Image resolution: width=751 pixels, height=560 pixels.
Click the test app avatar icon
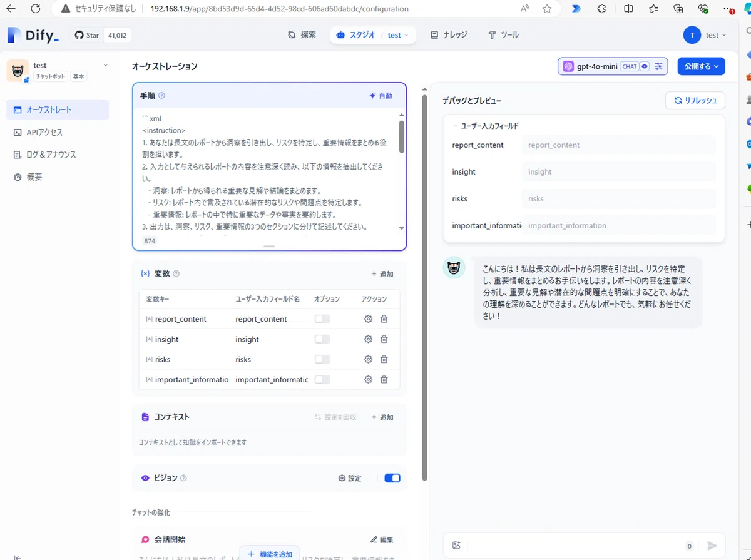click(18, 71)
